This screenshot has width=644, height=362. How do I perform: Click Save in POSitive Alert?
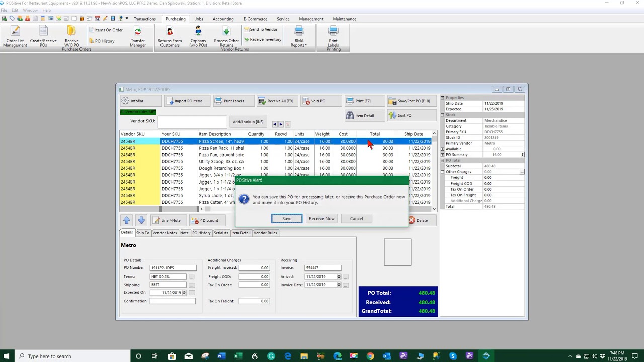(x=287, y=219)
